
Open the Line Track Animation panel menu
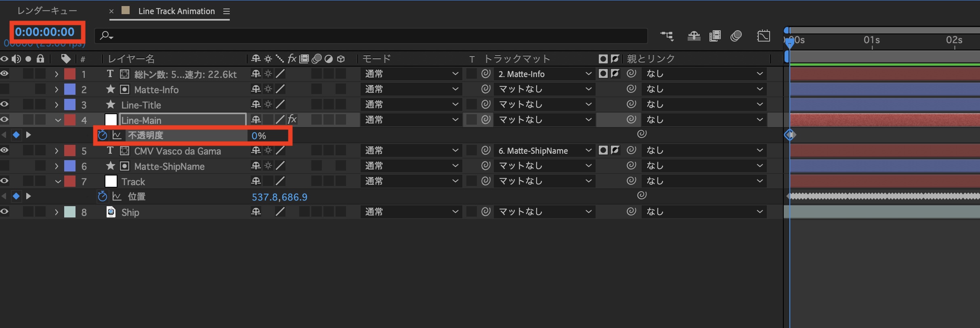click(x=227, y=11)
